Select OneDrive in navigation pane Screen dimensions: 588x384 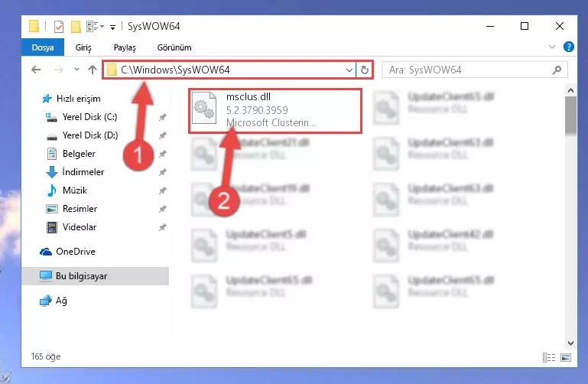pos(67,252)
